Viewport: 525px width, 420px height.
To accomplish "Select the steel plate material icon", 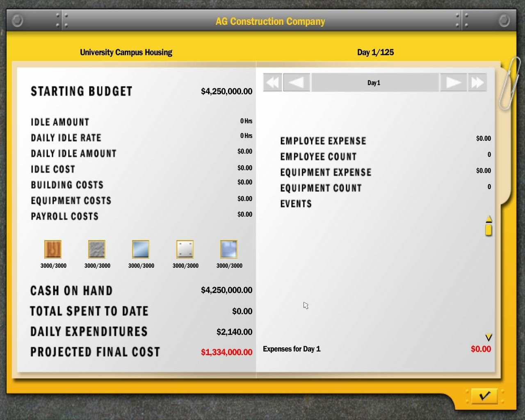I will [x=185, y=249].
